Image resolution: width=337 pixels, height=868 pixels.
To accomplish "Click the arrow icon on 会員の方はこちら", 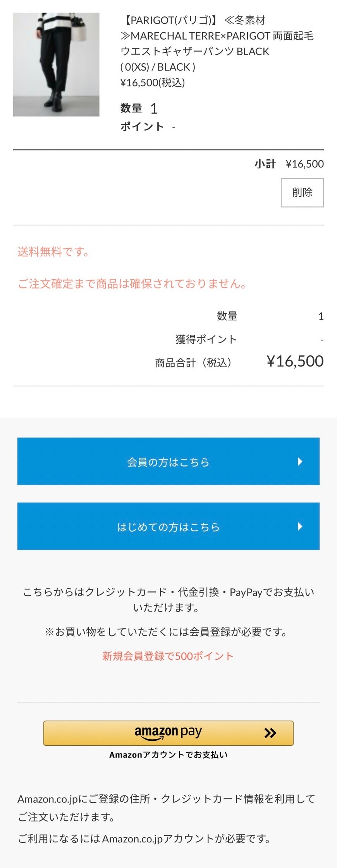I will 300,462.
